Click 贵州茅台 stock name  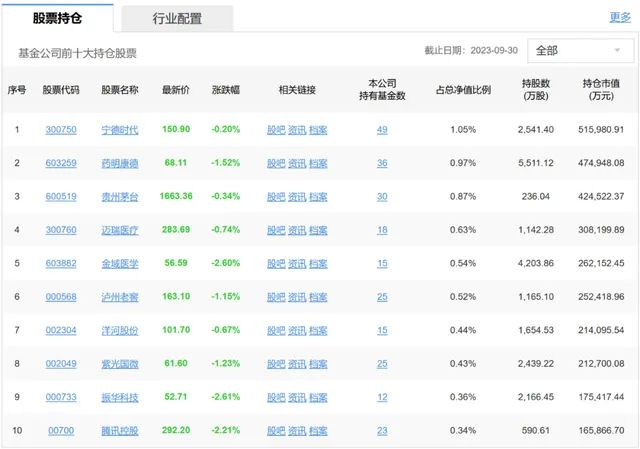click(x=120, y=196)
